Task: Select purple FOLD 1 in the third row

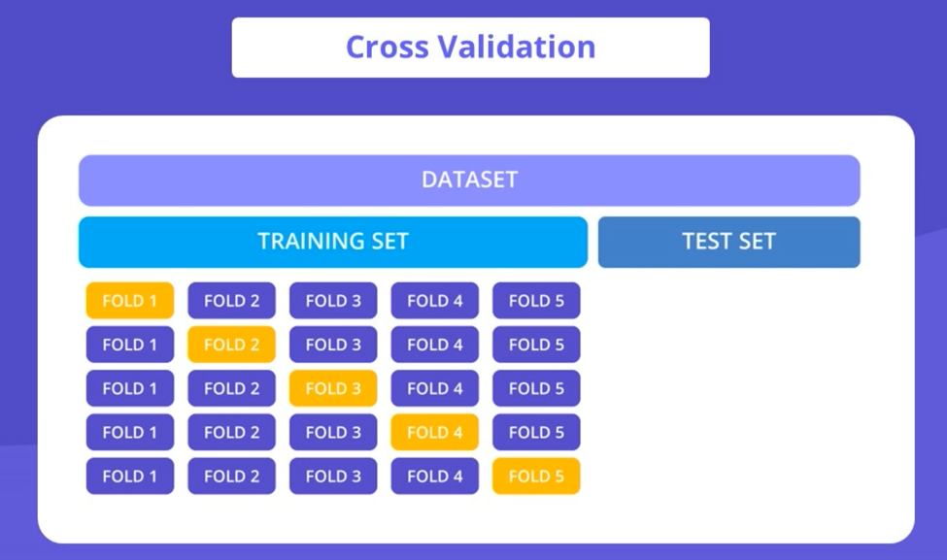Action: coord(129,388)
